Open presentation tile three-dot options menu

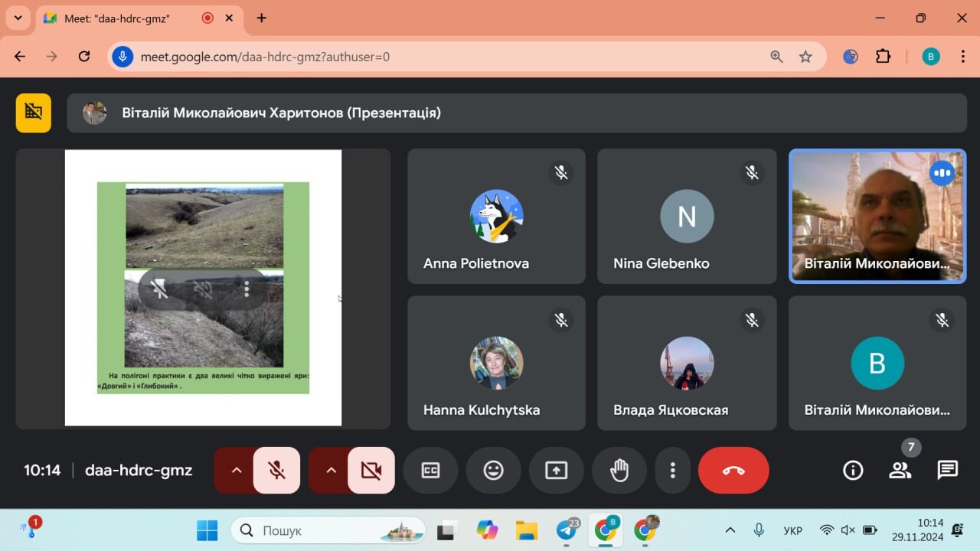[247, 289]
